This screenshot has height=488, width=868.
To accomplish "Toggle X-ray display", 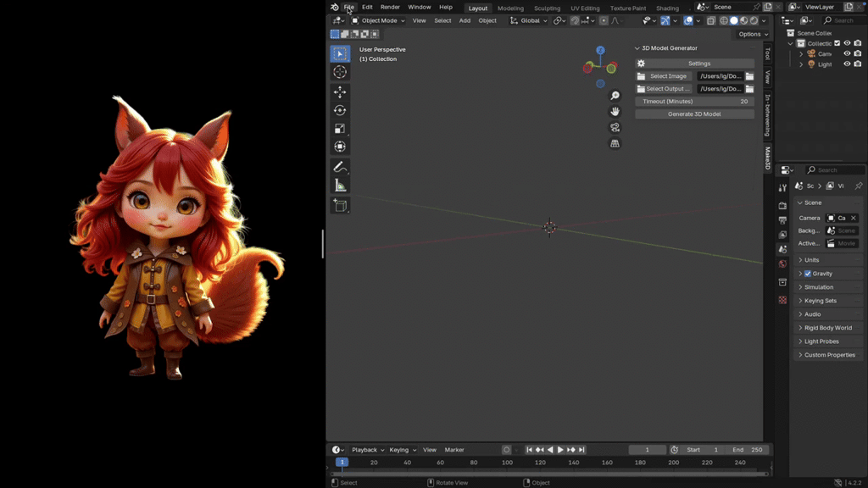I will (x=711, y=20).
